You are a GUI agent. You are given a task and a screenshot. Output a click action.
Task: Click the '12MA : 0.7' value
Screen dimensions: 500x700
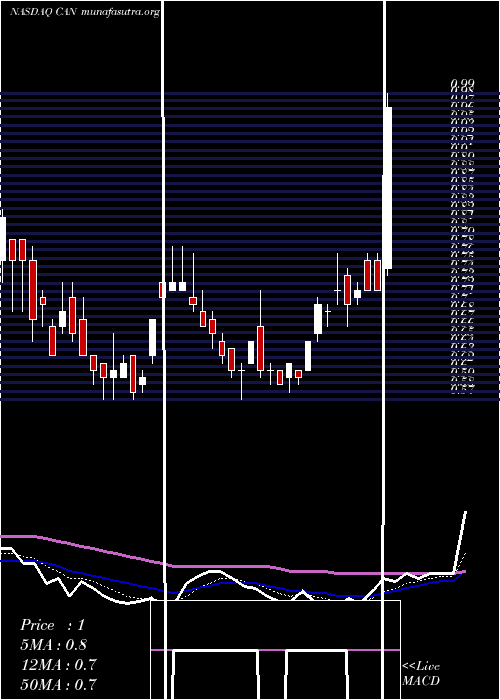point(58,664)
